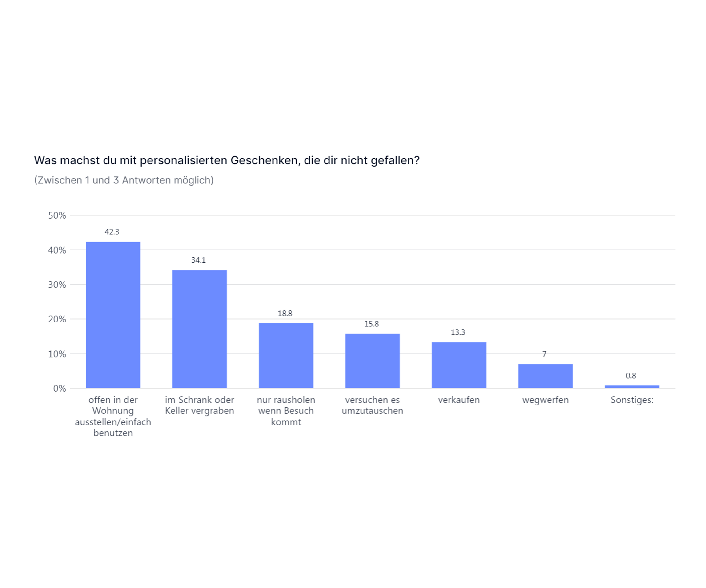The width and height of the screenshot is (706, 588).
Task: Click the value label 34.1
Action: (198, 260)
